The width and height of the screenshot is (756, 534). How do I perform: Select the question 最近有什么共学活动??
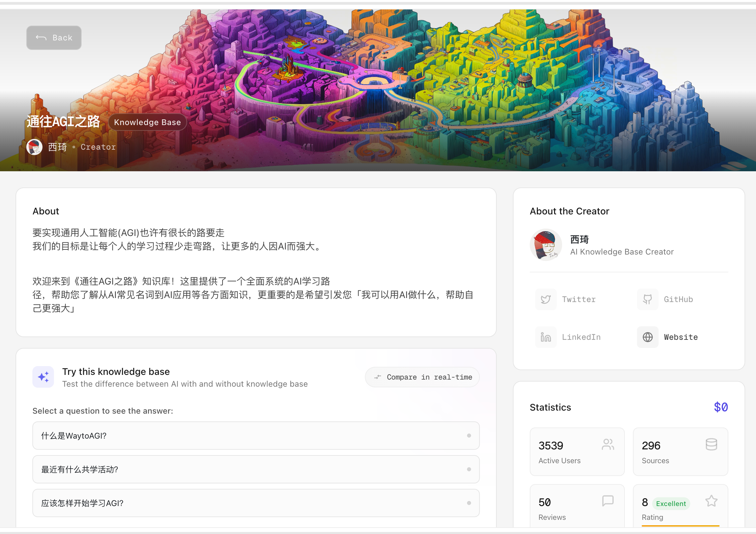pos(256,469)
